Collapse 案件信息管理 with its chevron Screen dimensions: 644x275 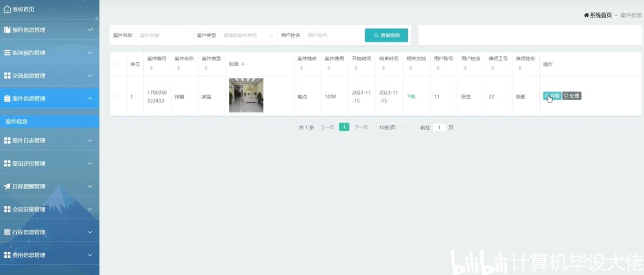(90, 98)
